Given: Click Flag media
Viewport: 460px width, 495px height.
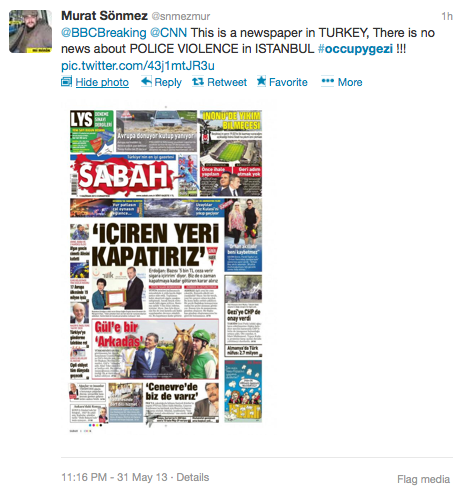Looking at the screenshot, I should tap(423, 479).
